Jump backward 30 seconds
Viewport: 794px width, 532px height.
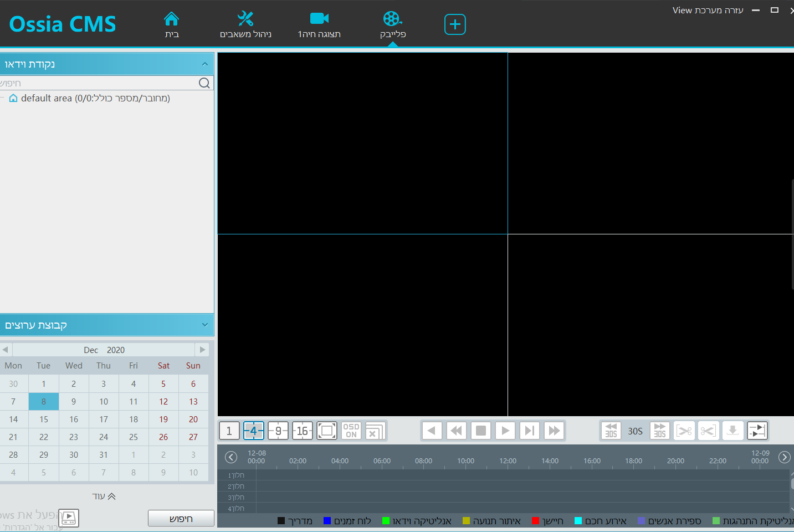pyautogui.click(x=611, y=431)
